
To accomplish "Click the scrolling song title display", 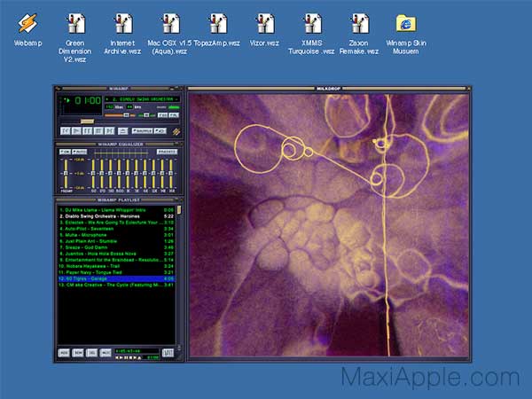I will (142, 99).
